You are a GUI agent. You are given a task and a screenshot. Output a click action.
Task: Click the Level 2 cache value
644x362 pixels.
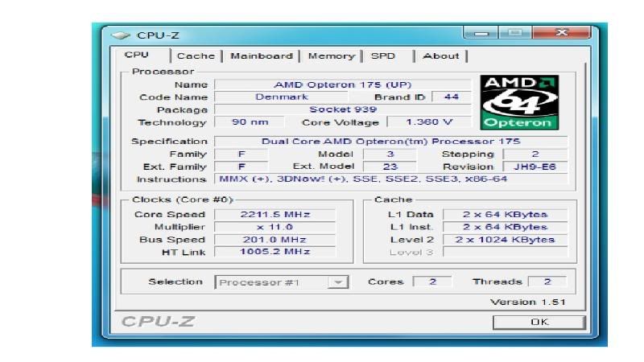click(x=505, y=240)
